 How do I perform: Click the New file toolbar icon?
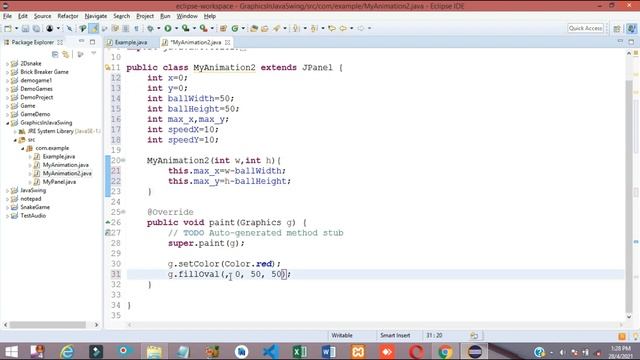pyautogui.click(x=8, y=28)
